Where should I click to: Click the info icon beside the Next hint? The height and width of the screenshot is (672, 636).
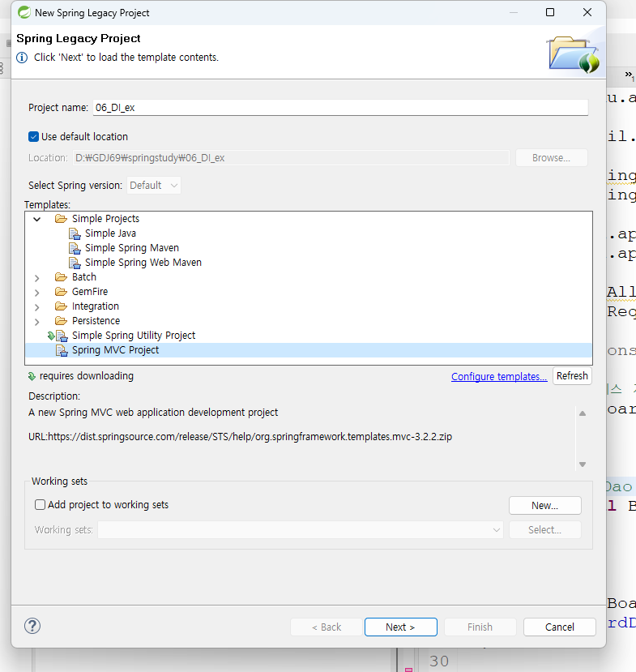[22, 58]
